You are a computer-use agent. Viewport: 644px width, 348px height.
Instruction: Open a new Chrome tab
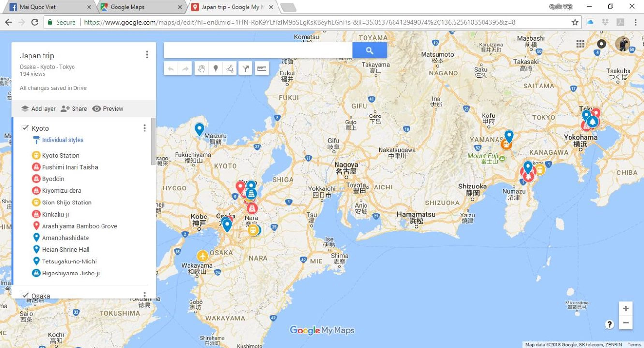(288, 7)
